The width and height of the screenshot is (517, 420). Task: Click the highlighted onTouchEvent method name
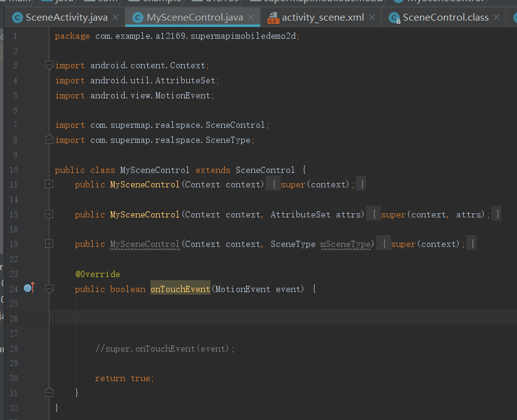click(x=180, y=289)
